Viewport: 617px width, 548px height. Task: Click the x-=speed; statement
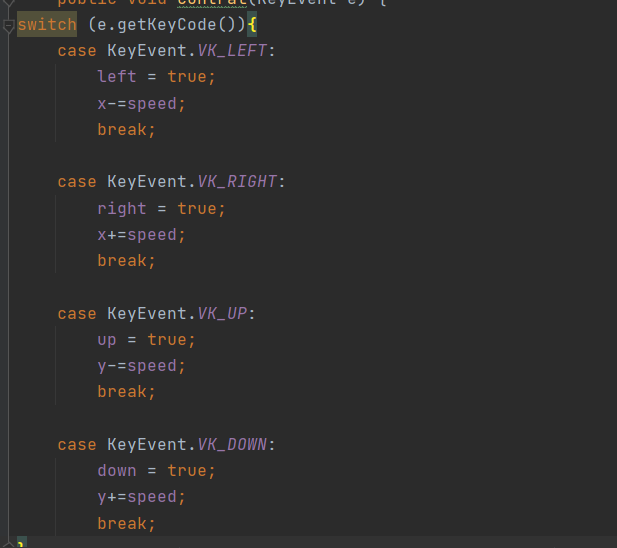[141, 103]
